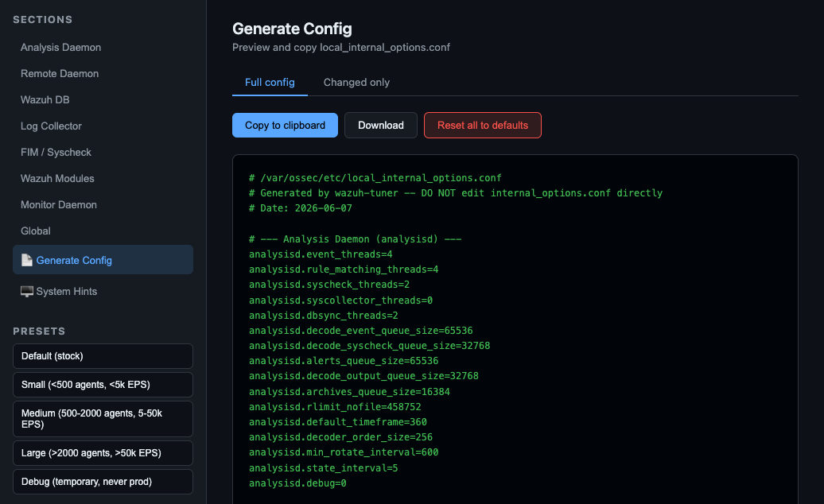
Task: Click the decode_output_queue_size=32768 line
Action: coord(363,376)
